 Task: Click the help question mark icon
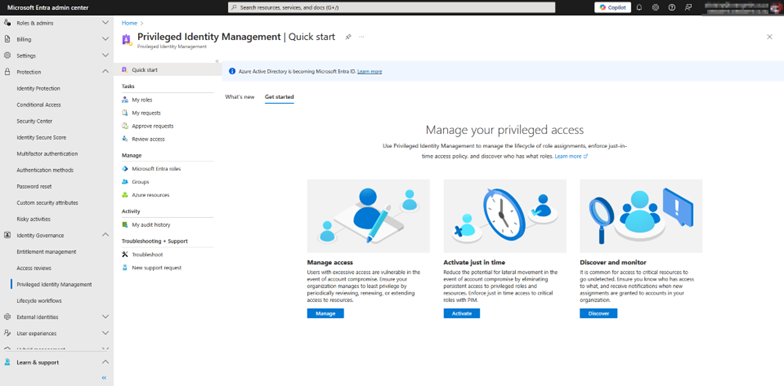pos(672,8)
